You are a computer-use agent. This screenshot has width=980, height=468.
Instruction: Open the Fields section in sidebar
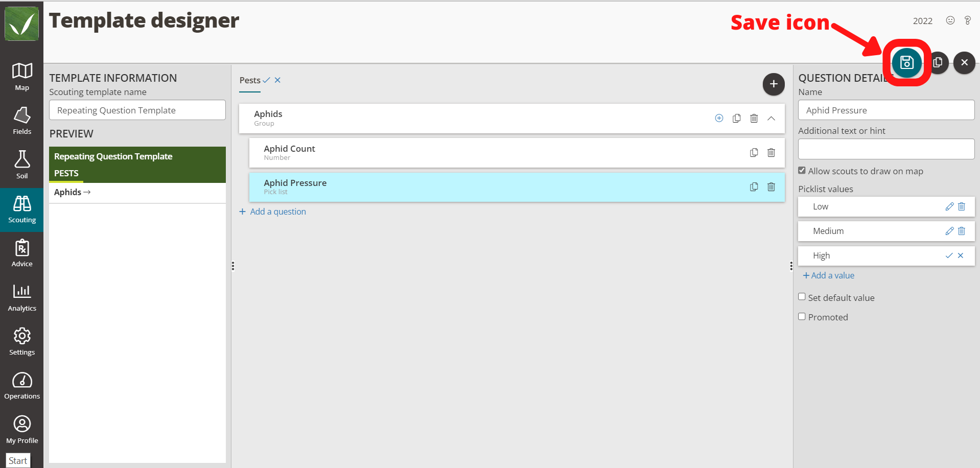[x=22, y=121]
